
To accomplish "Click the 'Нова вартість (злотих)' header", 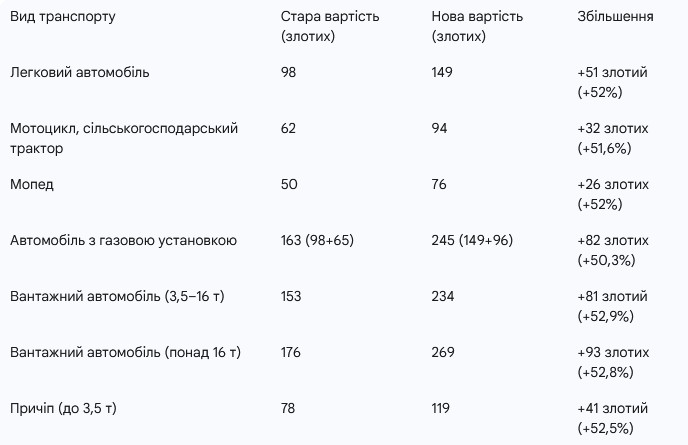I will [477, 26].
